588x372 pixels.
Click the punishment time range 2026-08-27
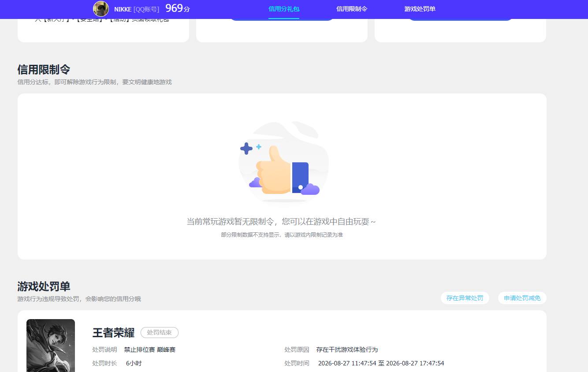(x=381, y=364)
